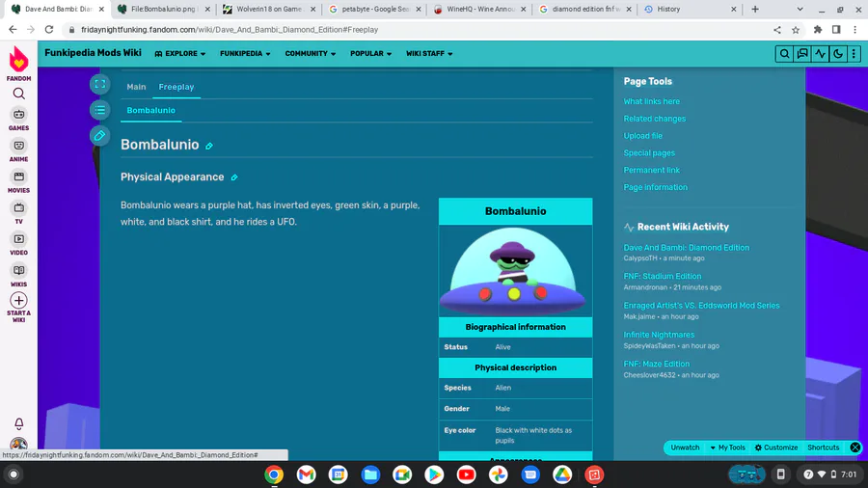This screenshot has height=488, width=868.
Task: Reload the page
Action: click(x=49, y=29)
